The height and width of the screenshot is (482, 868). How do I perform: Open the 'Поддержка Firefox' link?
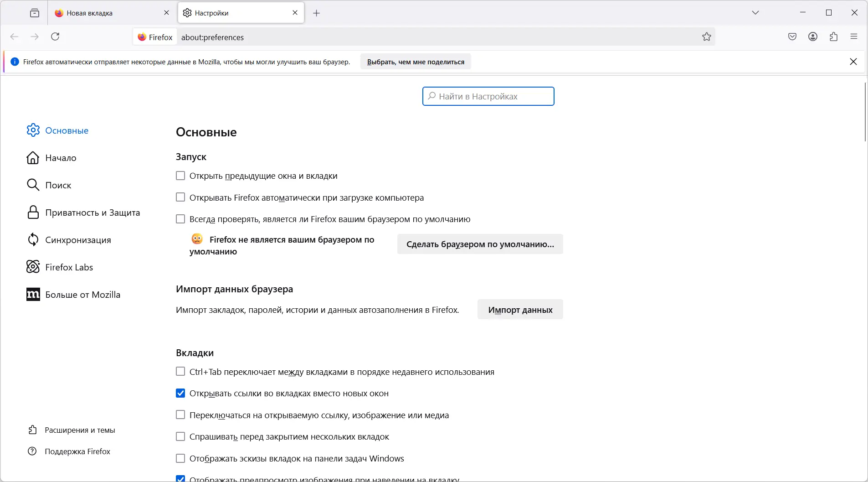77,451
